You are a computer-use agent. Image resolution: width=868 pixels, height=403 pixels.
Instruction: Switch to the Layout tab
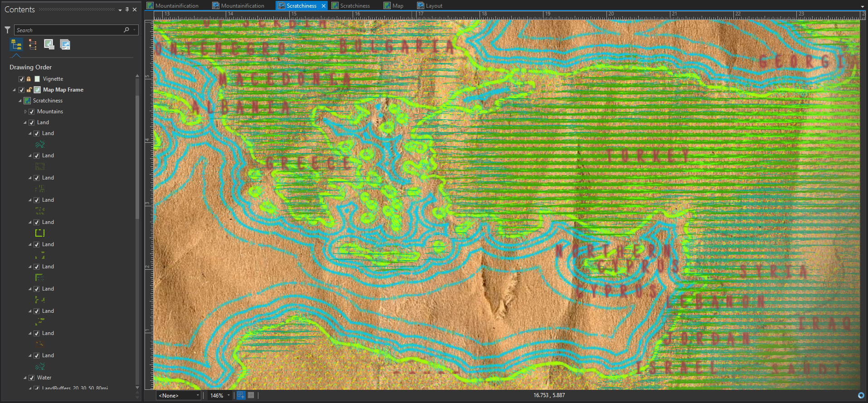pyautogui.click(x=430, y=6)
